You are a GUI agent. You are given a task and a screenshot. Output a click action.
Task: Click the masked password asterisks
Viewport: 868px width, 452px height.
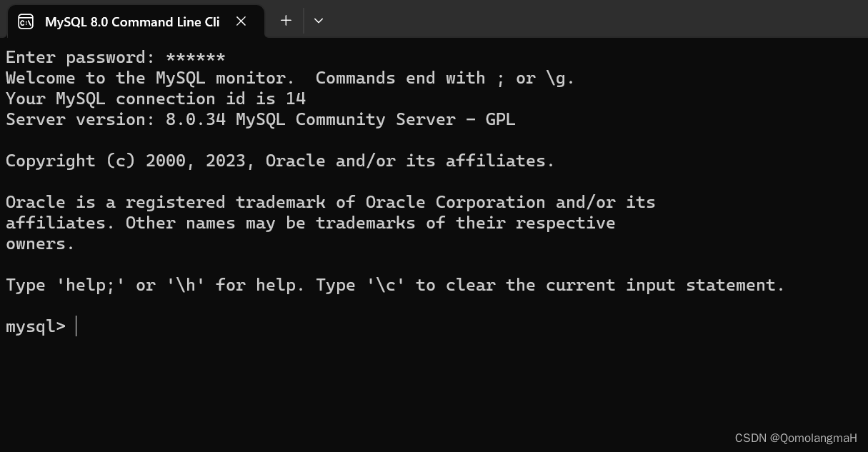(x=195, y=58)
